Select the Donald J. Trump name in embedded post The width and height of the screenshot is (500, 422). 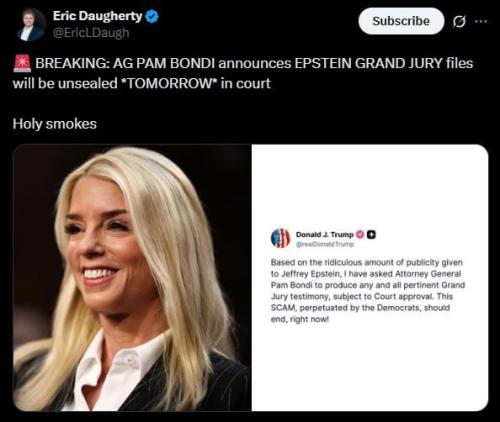(325, 235)
